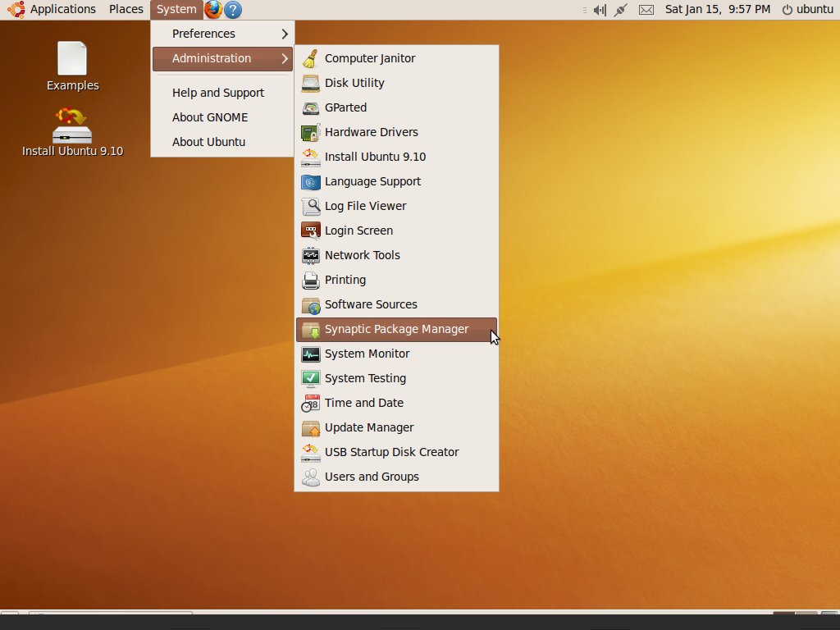The width and height of the screenshot is (840, 630).
Task: Select About GNOME
Action: (222, 117)
